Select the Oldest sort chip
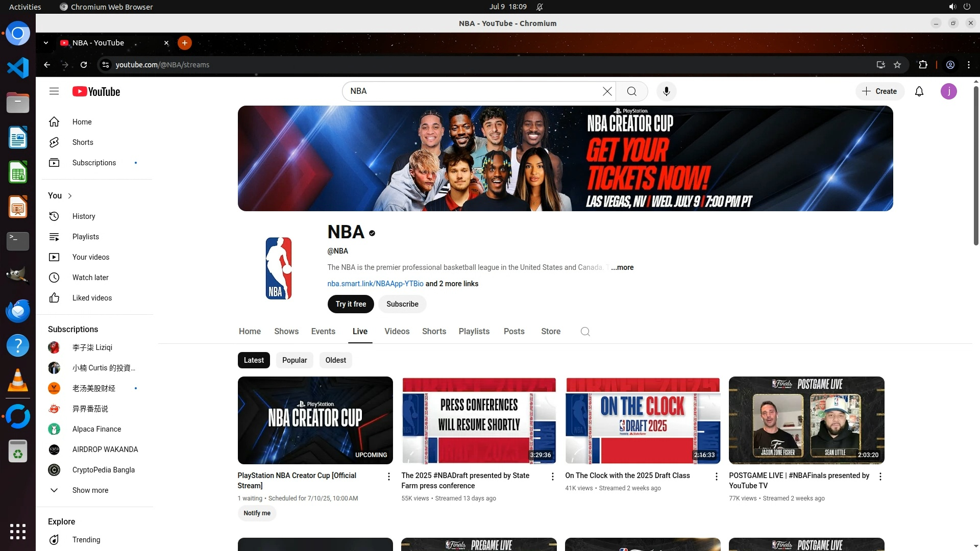 335,360
